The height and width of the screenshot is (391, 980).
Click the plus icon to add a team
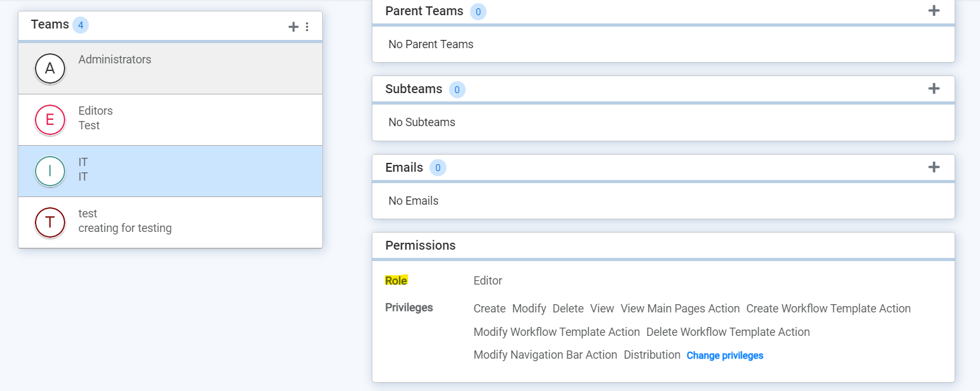(x=293, y=27)
